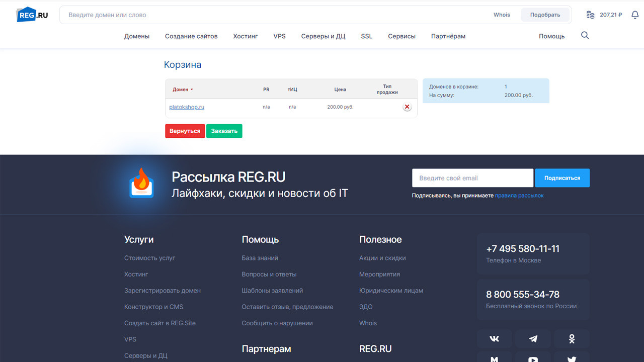The width and height of the screenshot is (644, 362).
Task: Open the Серверы и ДЦ menu
Action: pos(323,36)
